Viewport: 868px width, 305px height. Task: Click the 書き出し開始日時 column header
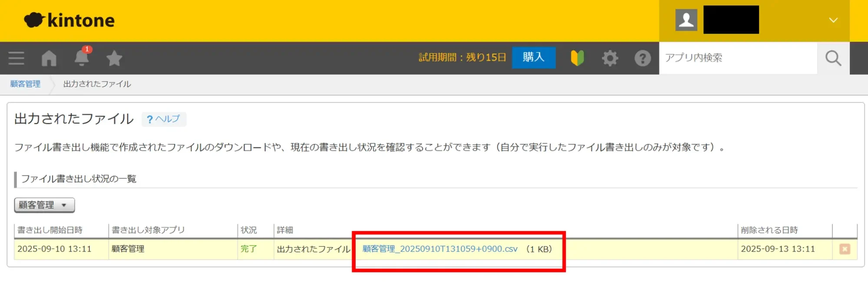[50, 230]
